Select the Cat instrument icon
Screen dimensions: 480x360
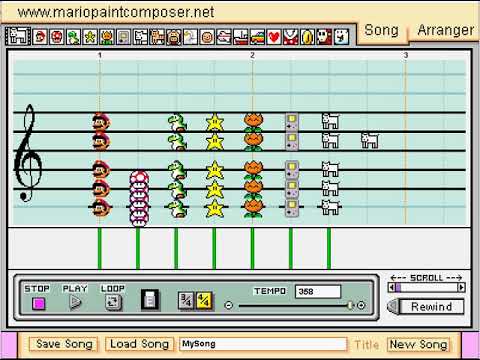tap(157, 37)
